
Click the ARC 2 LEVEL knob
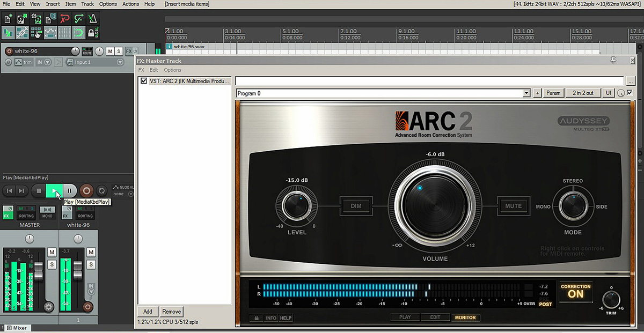click(297, 206)
